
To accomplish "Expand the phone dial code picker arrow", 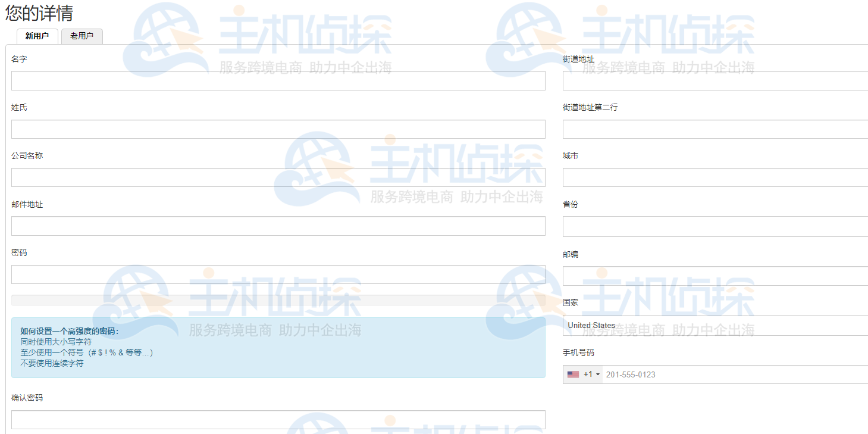I will [x=597, y=374].
